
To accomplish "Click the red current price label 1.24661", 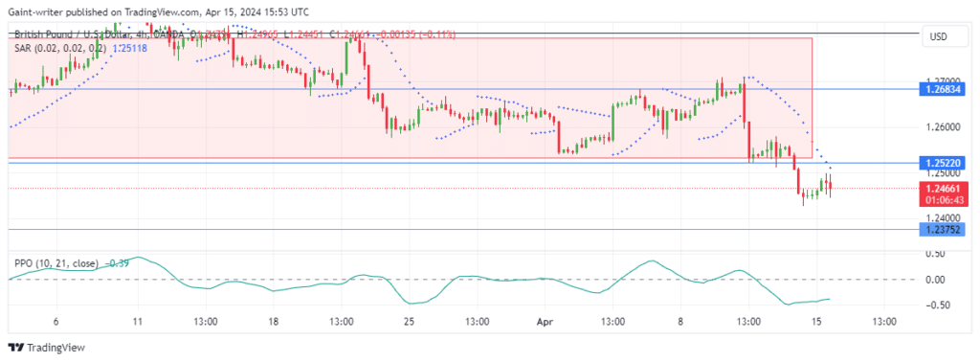I will 943,189.
